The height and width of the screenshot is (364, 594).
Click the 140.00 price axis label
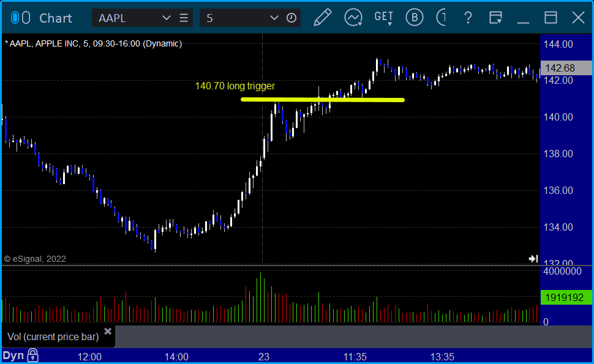558,117
